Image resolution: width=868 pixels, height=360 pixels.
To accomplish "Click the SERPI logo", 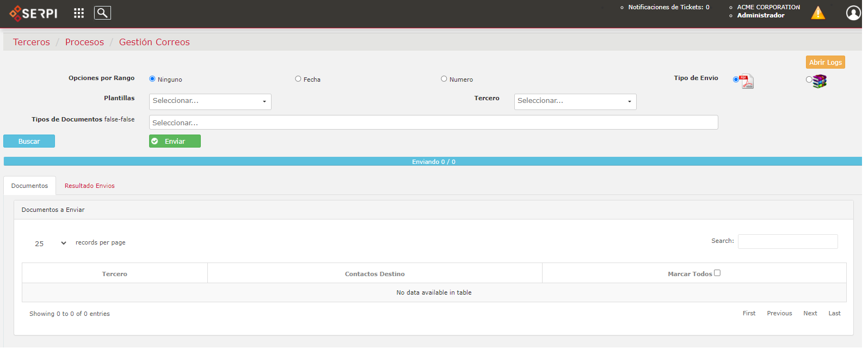I will pyautogui.click(x=34, y=13).
